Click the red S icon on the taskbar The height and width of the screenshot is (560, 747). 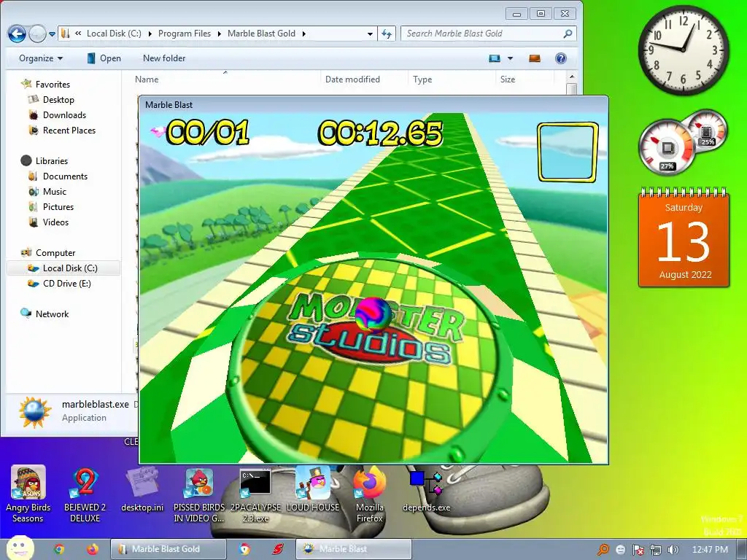pyautogui.click(x=278, y=549)
